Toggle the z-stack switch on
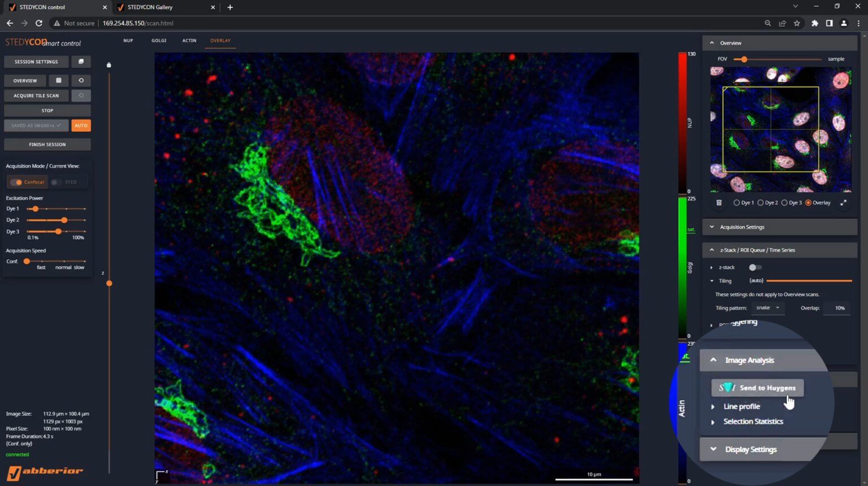 (x=755, y=267)
